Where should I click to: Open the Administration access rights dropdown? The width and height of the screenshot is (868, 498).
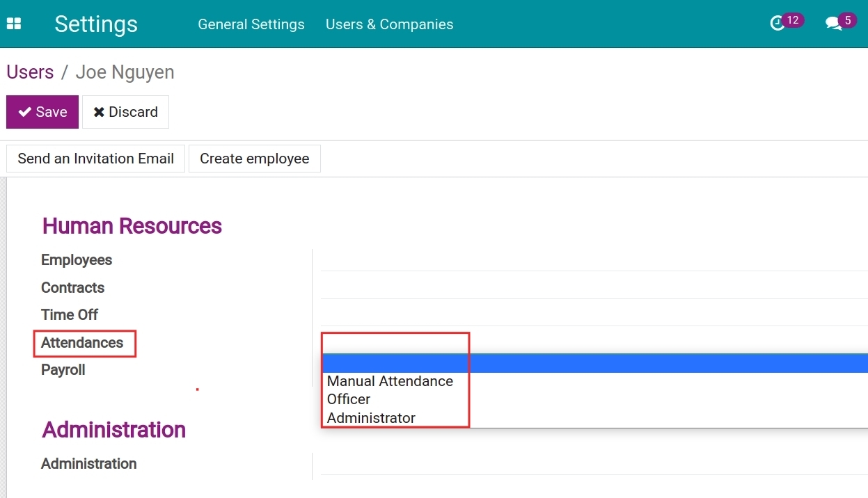coord(592,464)
